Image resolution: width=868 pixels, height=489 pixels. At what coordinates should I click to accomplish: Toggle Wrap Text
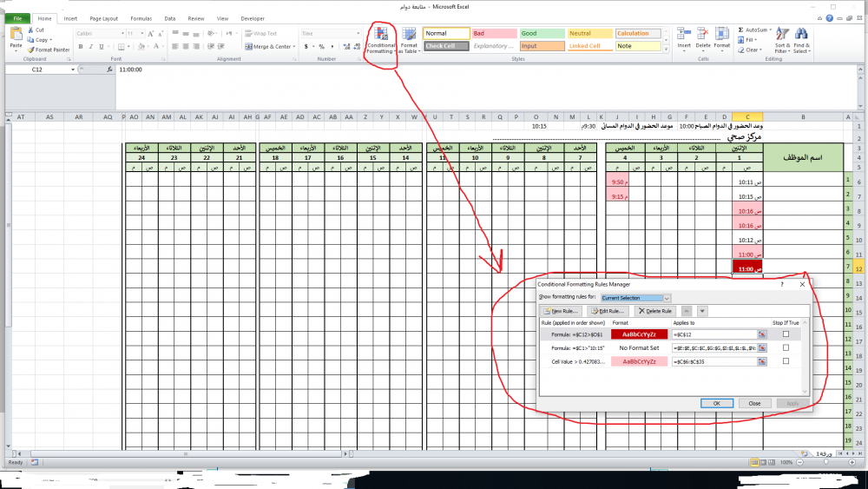click(260, 34)
